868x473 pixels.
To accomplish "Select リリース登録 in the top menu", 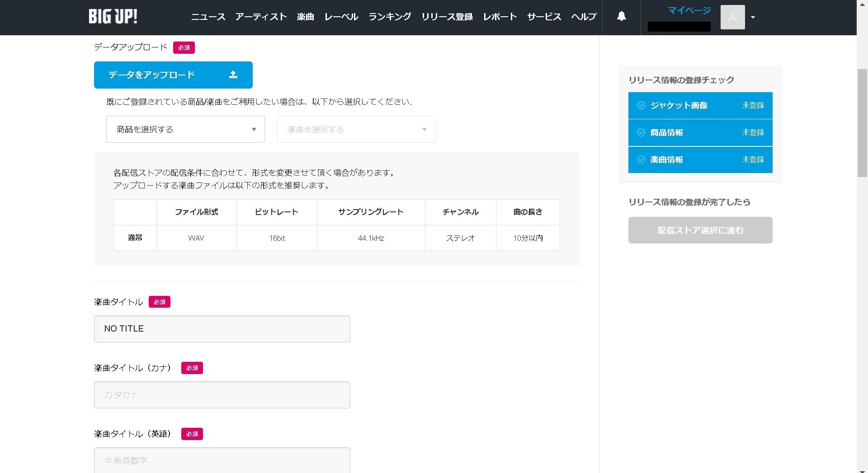I will (x=447, y=17).
